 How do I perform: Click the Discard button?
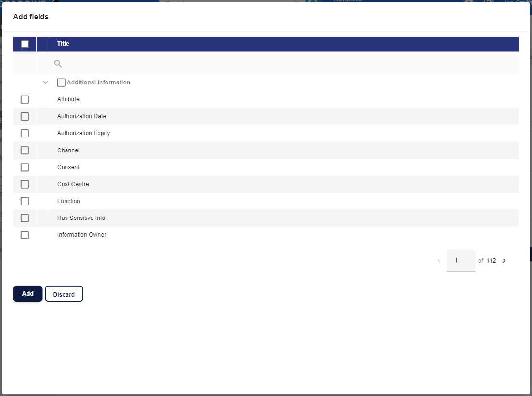tap(64, 294)
